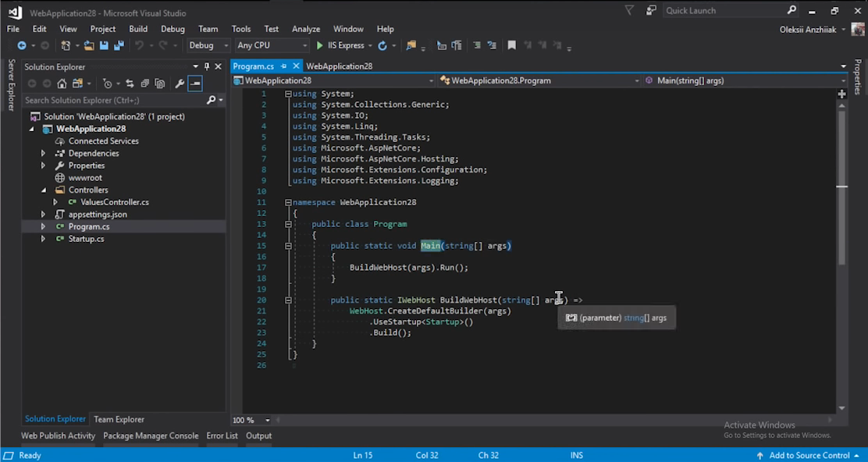Click the notifications flag icon in title bar

click(x=629, y=10)
